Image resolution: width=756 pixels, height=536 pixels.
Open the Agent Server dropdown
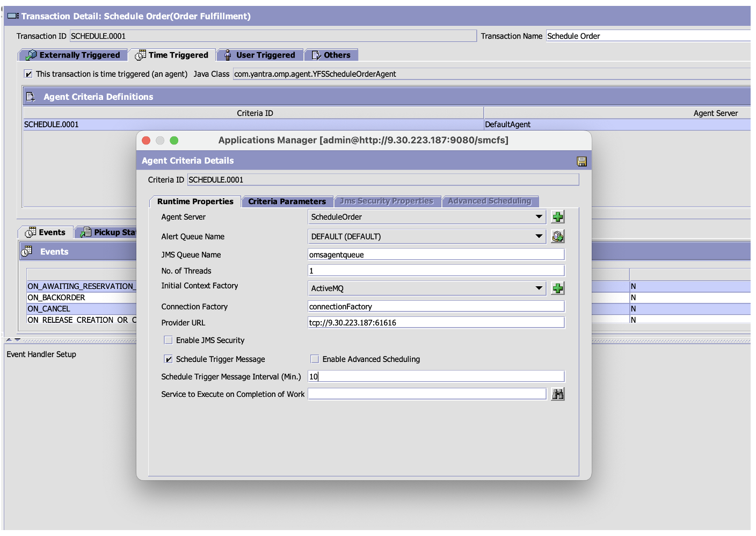[539, 216]
